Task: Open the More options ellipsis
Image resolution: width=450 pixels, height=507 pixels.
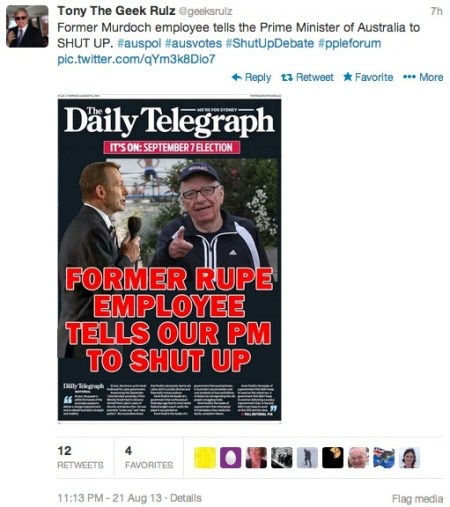Action: click(x=409, y=77)
